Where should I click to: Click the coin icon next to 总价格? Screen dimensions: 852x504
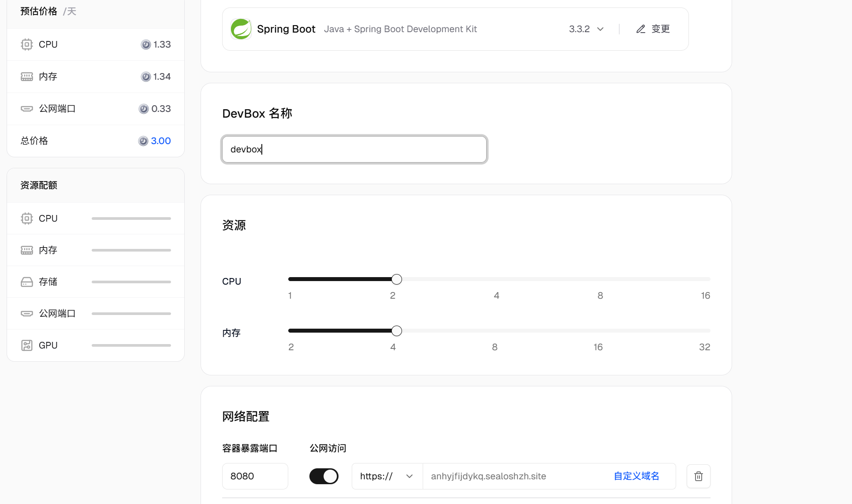(x=143, y=141)
